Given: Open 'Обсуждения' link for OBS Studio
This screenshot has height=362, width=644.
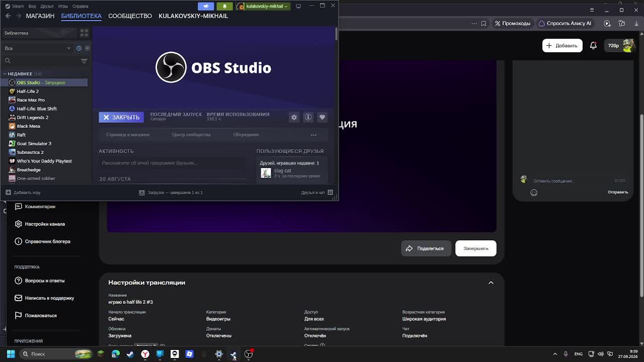Looking at the screenshot, I should click(x=246, y=135).
